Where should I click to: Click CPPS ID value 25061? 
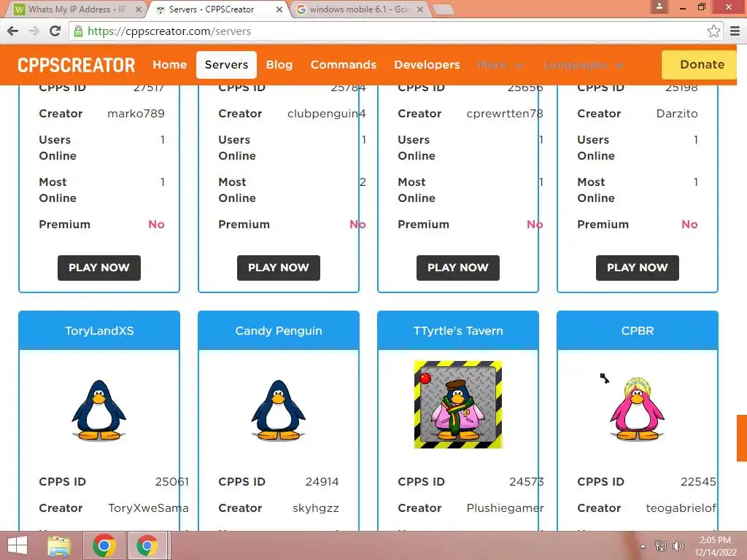point(172,482)
